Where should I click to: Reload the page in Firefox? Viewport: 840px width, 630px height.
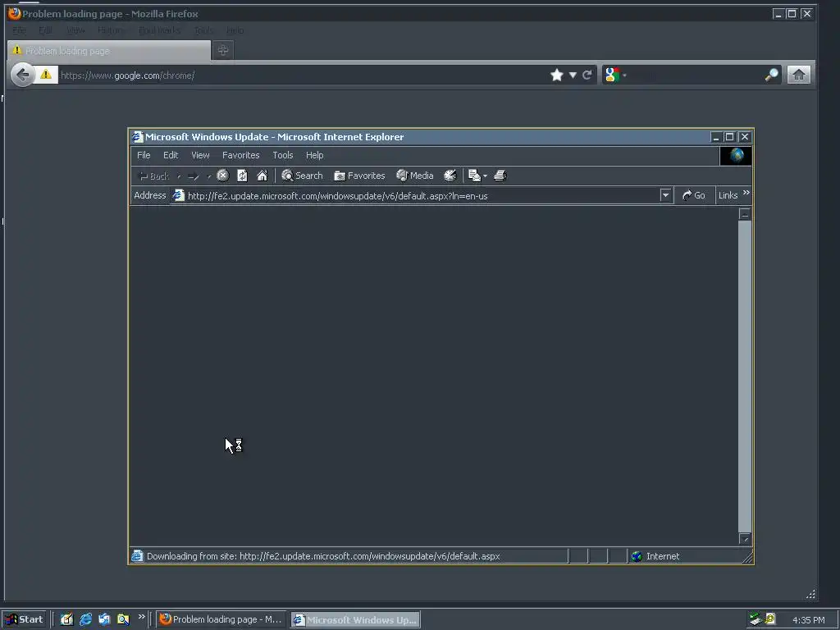587,75
